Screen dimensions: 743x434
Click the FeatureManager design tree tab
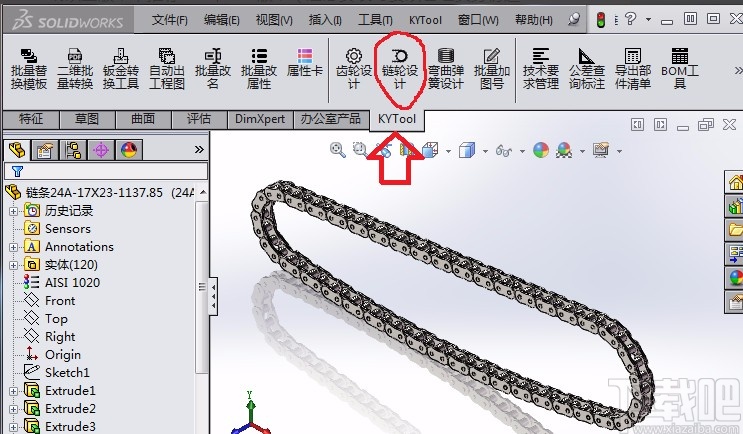[x=17, y=150]
